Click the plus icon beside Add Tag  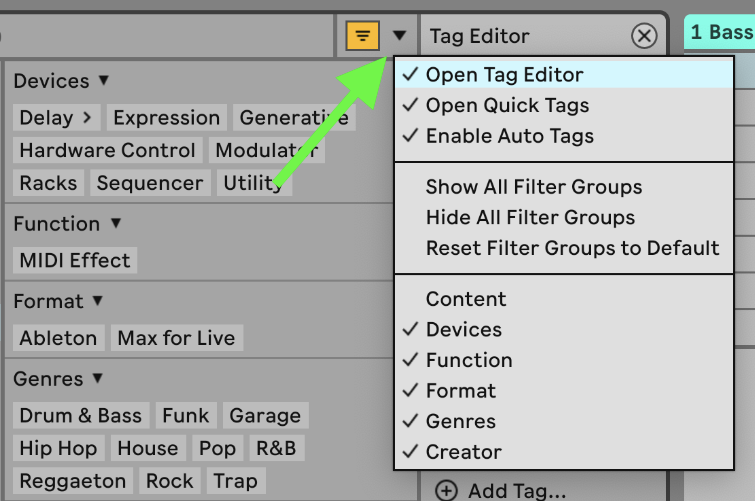(446, 491)
